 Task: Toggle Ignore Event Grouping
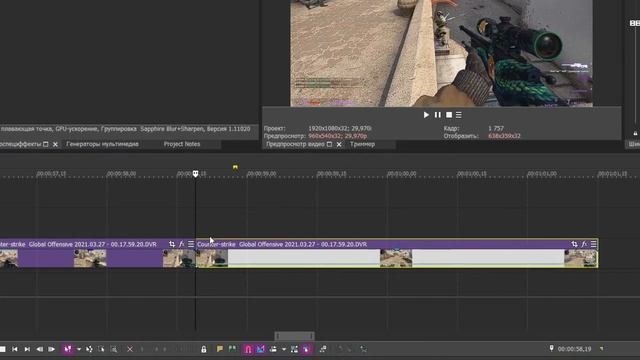(x=307, y=349)
